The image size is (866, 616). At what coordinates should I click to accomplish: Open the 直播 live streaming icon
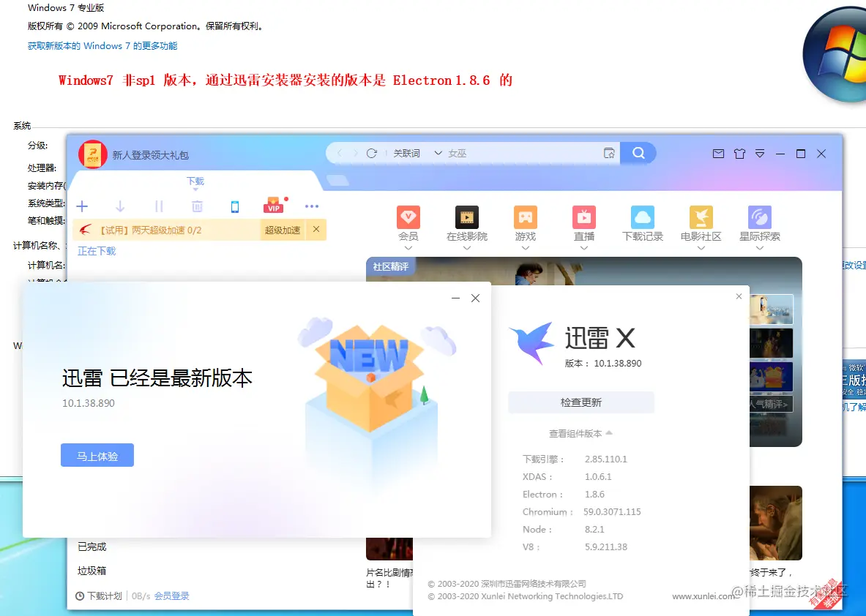(x=583, y=217)
